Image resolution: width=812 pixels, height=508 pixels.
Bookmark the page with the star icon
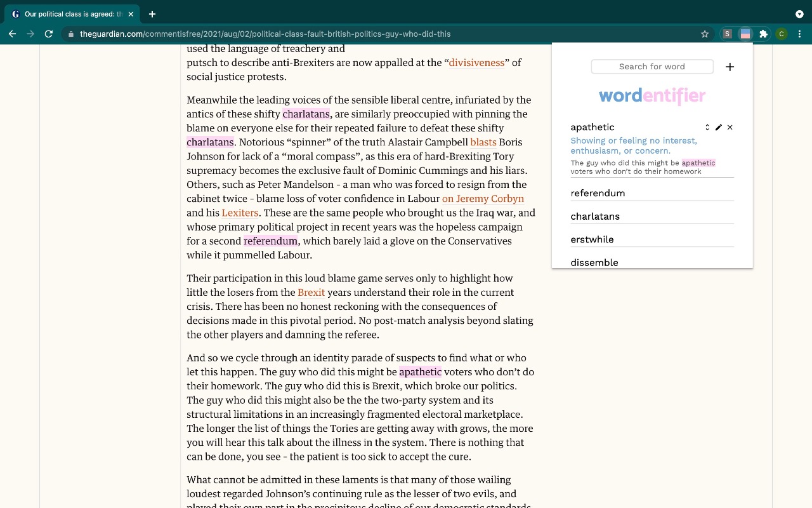tap(705, 34)
